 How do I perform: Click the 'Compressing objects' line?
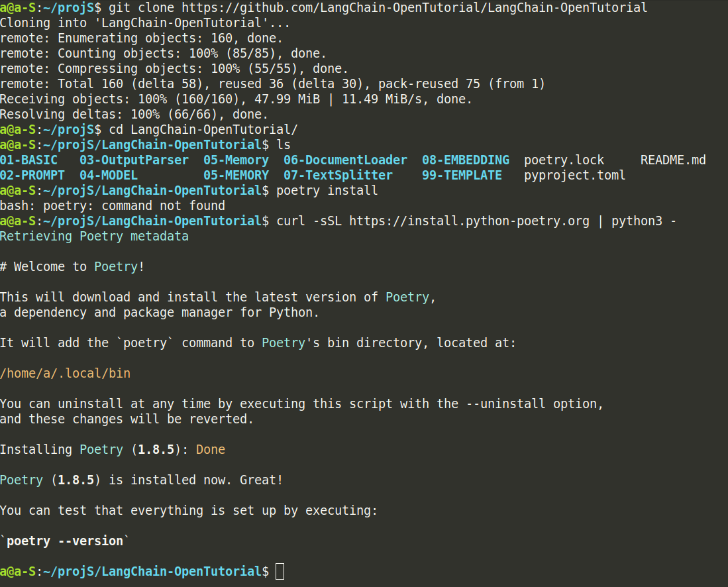[x=174, y=69]
